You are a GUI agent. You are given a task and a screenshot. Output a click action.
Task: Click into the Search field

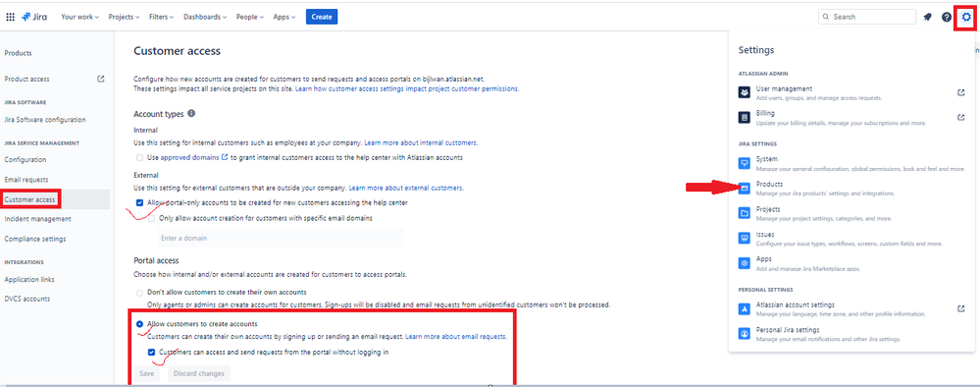(x=867, y=17)
